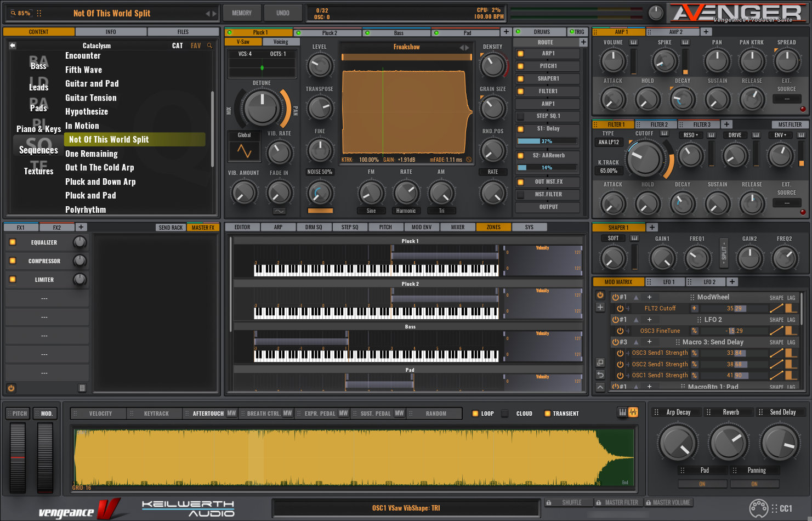Screen dimensions: 812x521
Task: Open the FM waveform selector showing Sine
Action: coord(371,211)
